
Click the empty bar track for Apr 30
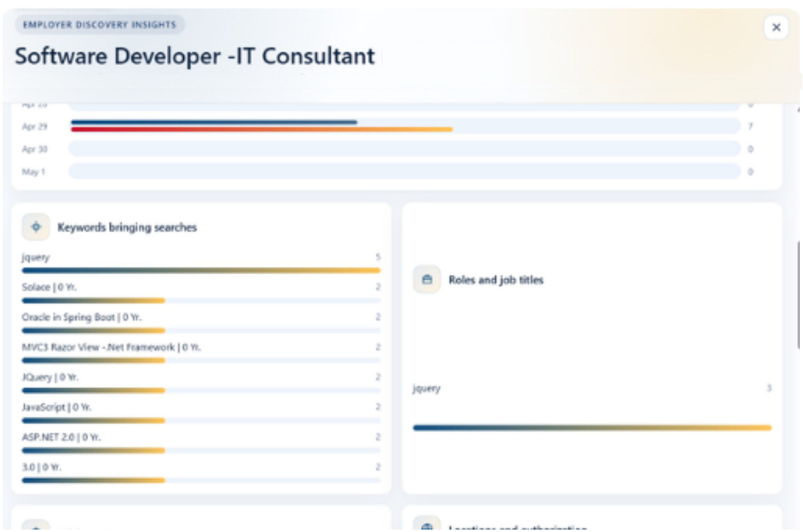[404, 149]
